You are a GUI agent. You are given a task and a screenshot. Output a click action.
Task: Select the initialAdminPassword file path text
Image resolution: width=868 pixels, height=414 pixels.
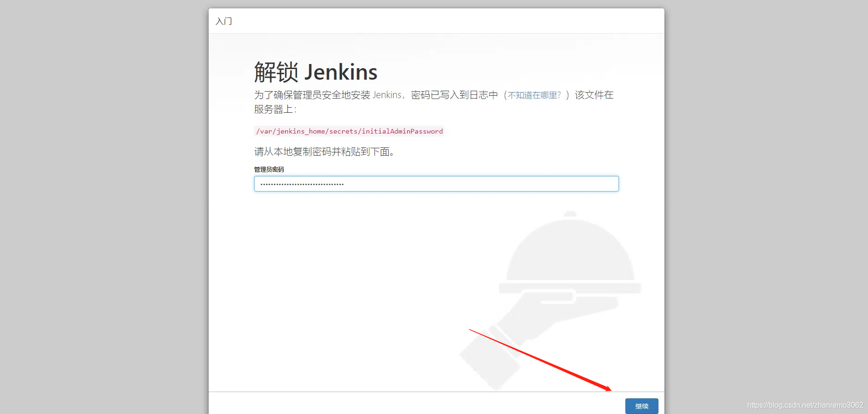point(349,131)
